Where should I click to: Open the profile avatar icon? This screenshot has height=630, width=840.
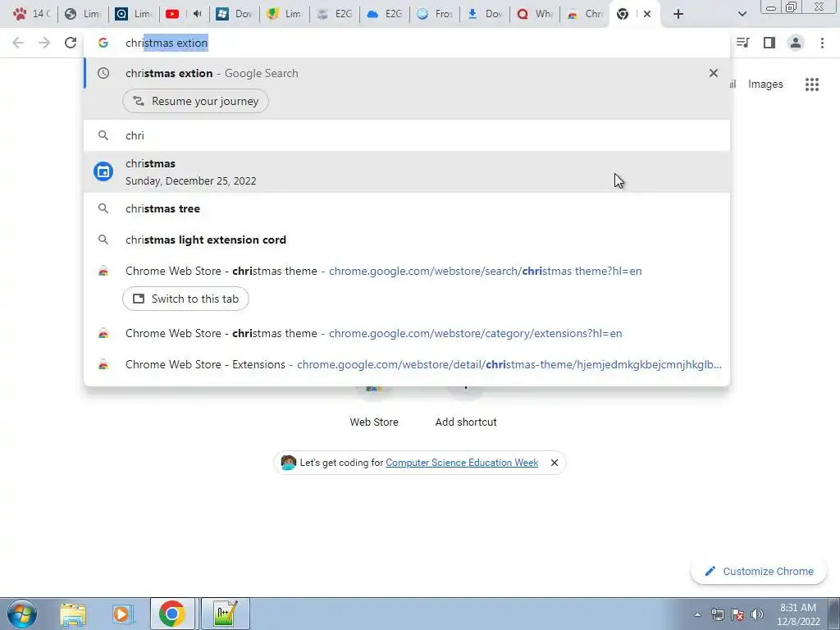pos(796,43)
